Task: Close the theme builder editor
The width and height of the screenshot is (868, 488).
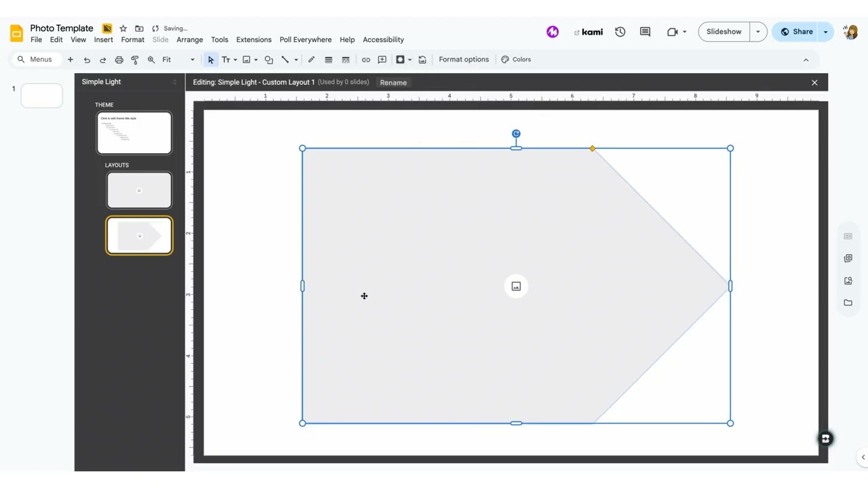Action: tap(814, 83)
